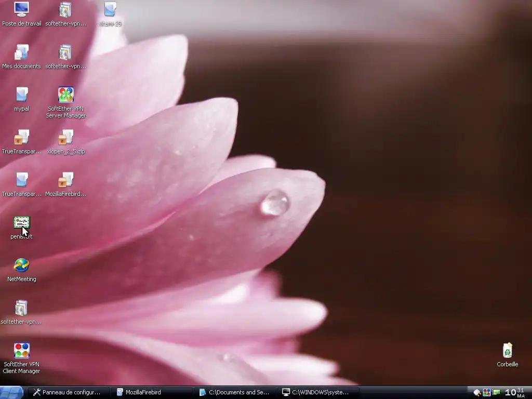The width and height of the screenshot is (532, 399).
Task: Click the taskbar clock showing 10:31
Action: 515,393
